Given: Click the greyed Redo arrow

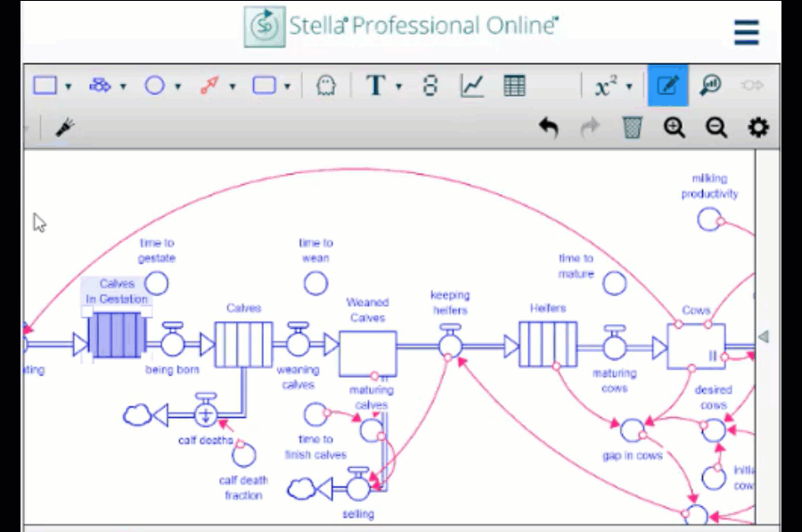Looking at the screenshot, I should pos(590,127).
